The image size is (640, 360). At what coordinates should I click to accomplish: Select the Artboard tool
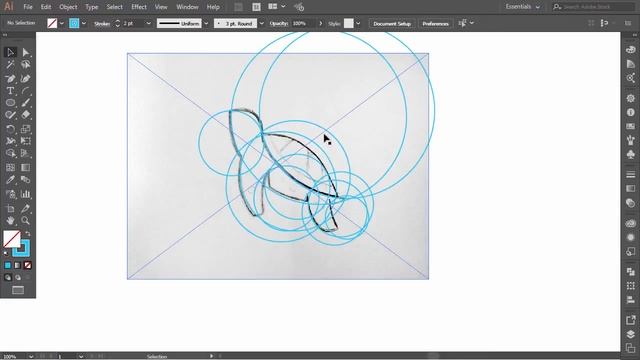point(10,209)
